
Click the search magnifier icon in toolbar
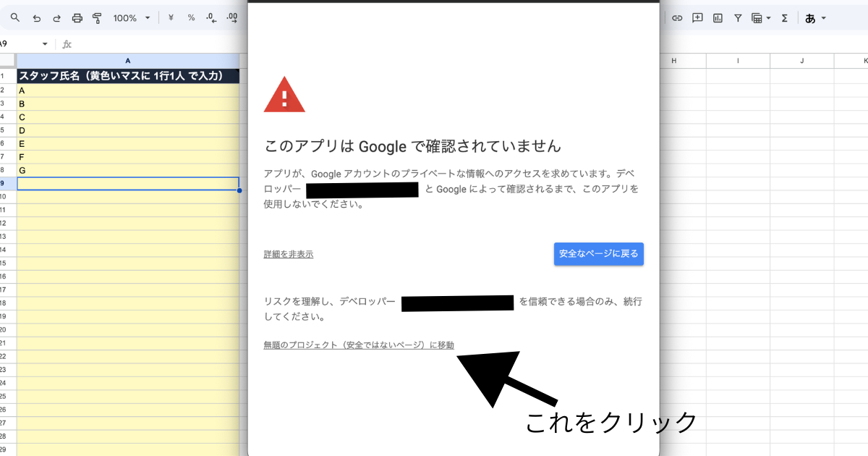coord(14,18)
